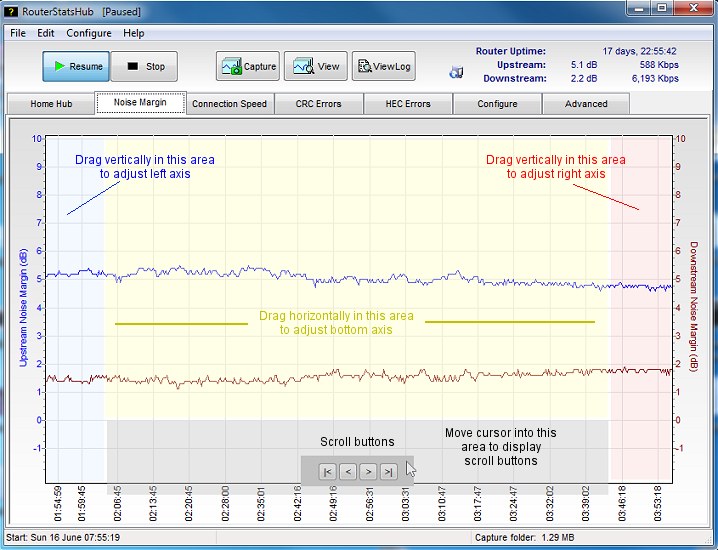The width and height of the screenshot is (718, 550).
Task: Go to the CRC Errors tab
Action: tap(318, 104)
